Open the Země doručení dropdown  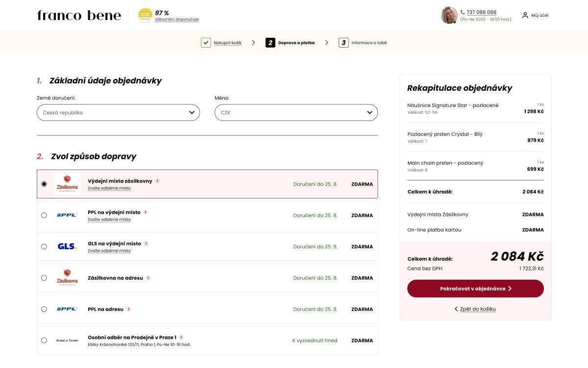pos(118,112)
